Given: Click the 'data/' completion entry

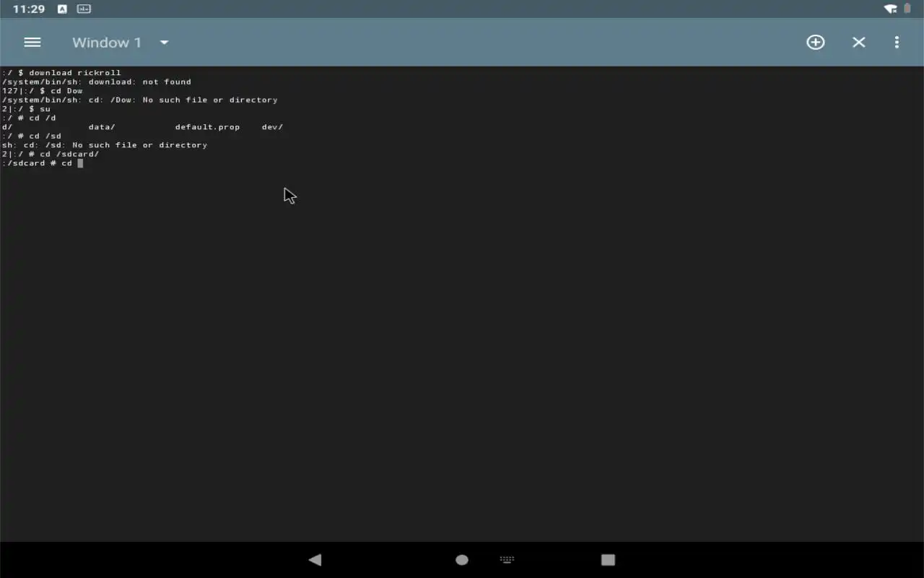Looking at the screenshot, I should 102,126.
